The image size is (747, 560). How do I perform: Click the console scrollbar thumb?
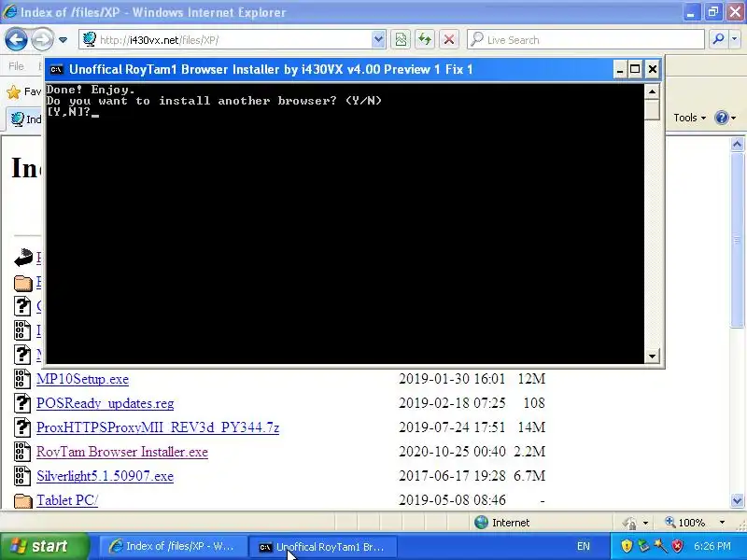coord(652,109)
